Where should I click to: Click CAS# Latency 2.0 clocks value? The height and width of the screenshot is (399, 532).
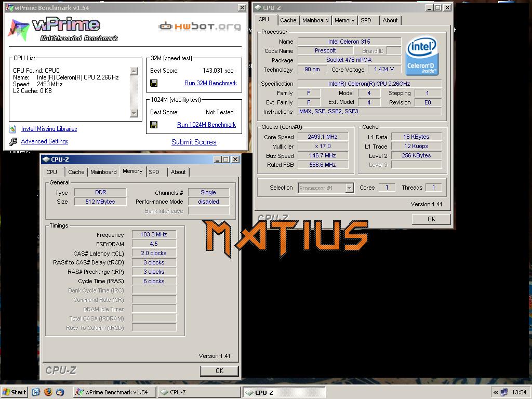tap(154, 253)
